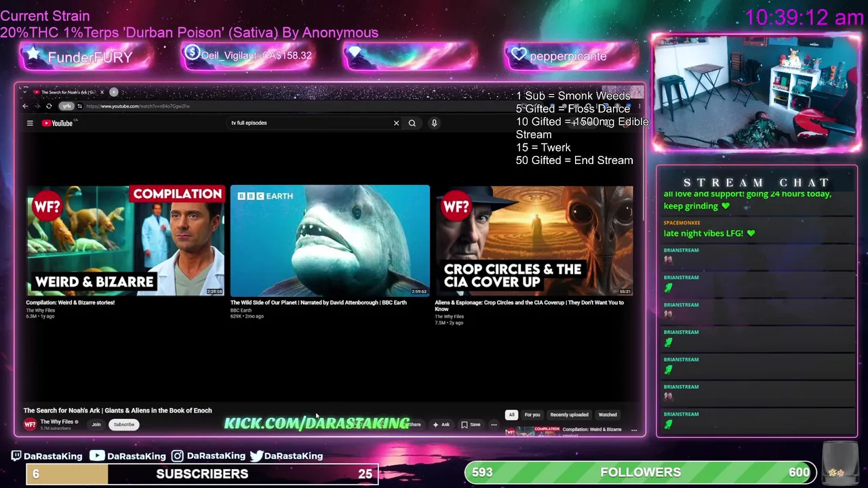This screenshot has width=868, height=488.
Task: Click the '50 Gifted = End Stream' text
Action: [574, 161]
